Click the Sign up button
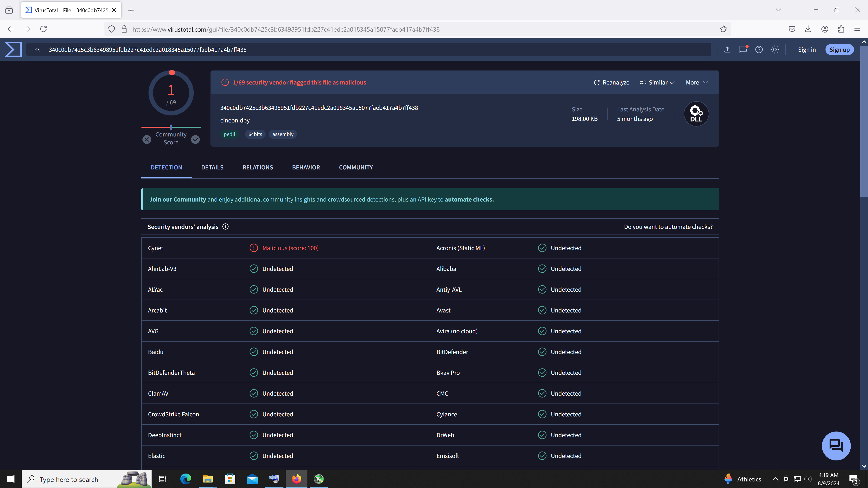Screen dimensions: 868x488 pos(839,49)
